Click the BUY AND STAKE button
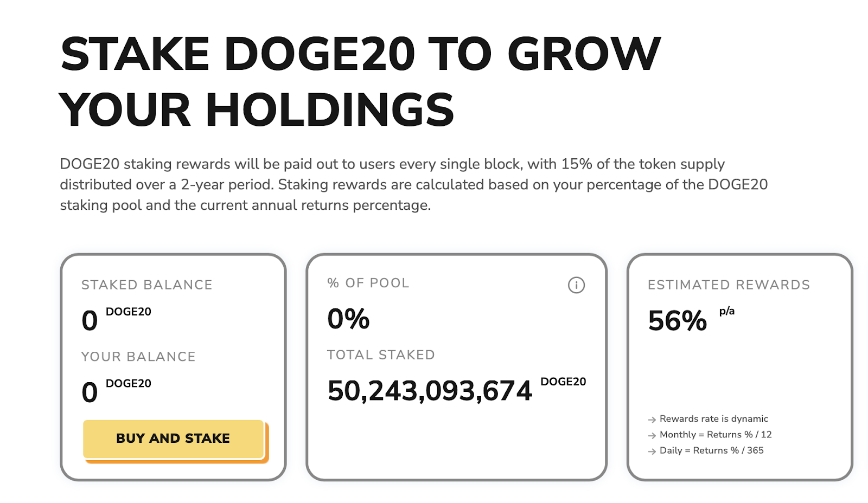 (x=174, y=438)
